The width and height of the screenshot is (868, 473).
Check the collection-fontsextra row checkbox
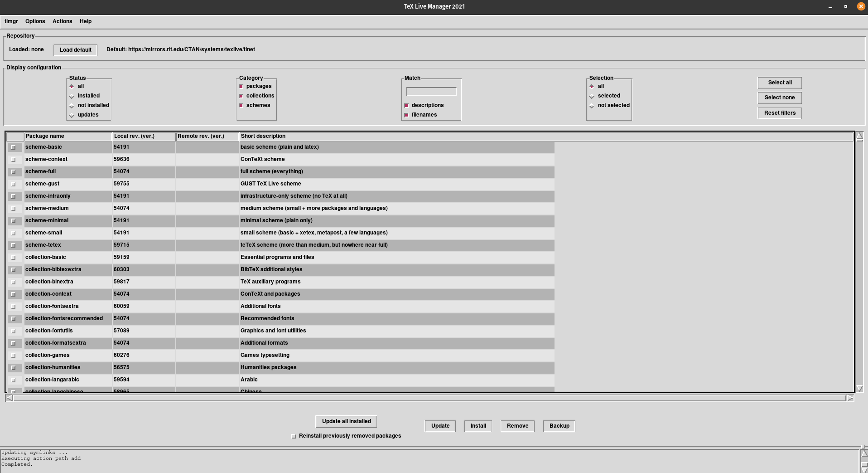click(x=13, y=307)
